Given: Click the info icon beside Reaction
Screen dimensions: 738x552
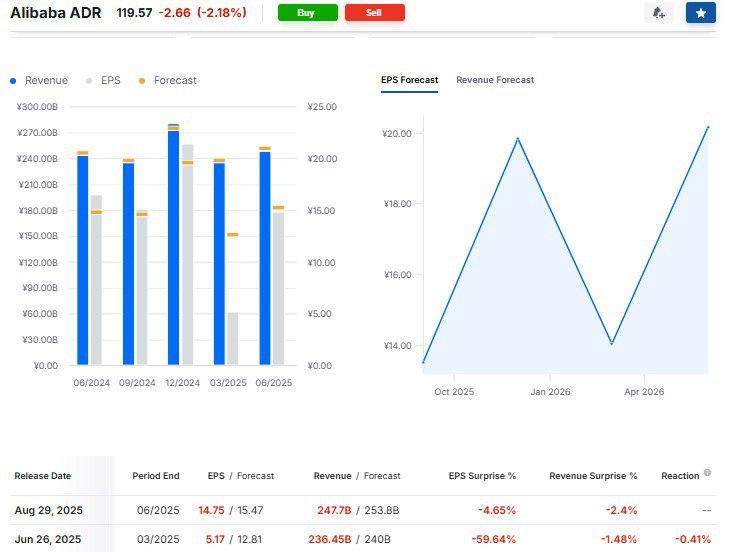Looking at the screenshot, I should pos(707,473).
